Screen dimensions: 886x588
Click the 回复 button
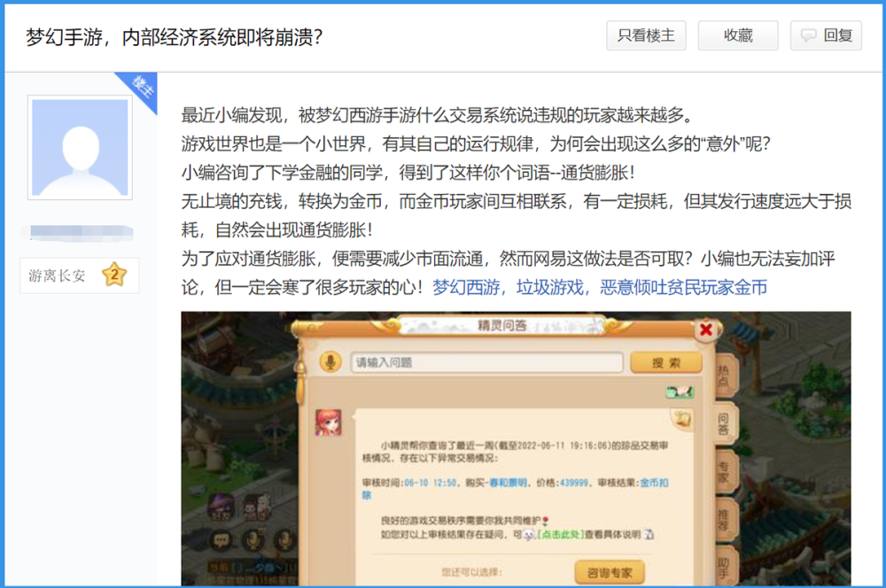(826, 35)
